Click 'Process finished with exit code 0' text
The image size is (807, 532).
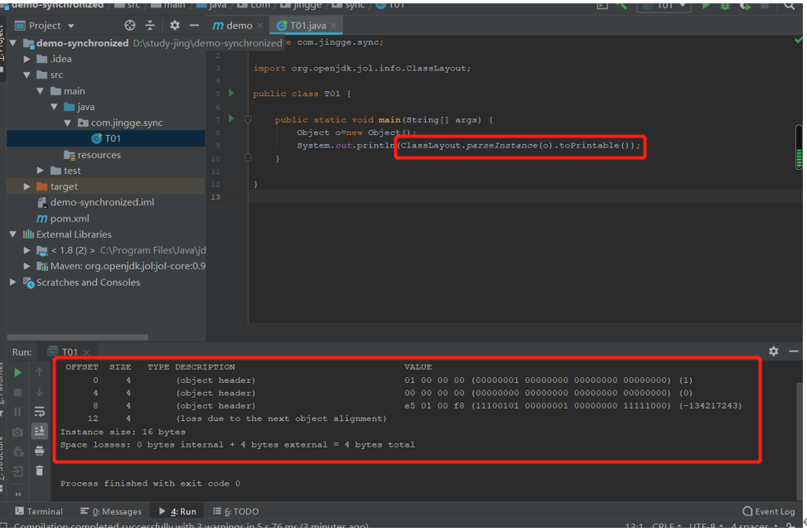150,483
